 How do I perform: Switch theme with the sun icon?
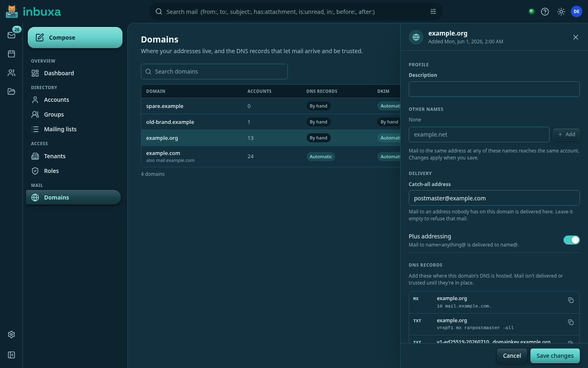point(561,11)
